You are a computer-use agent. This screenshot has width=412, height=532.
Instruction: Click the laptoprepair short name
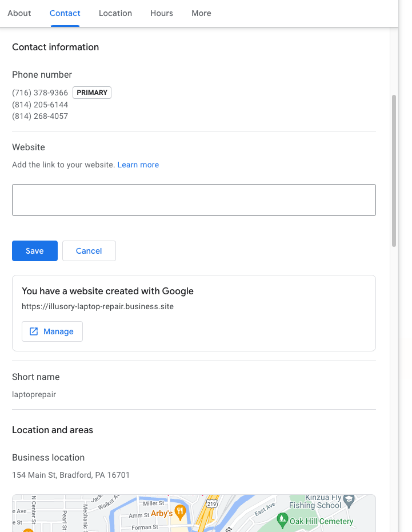click(34, 394)
